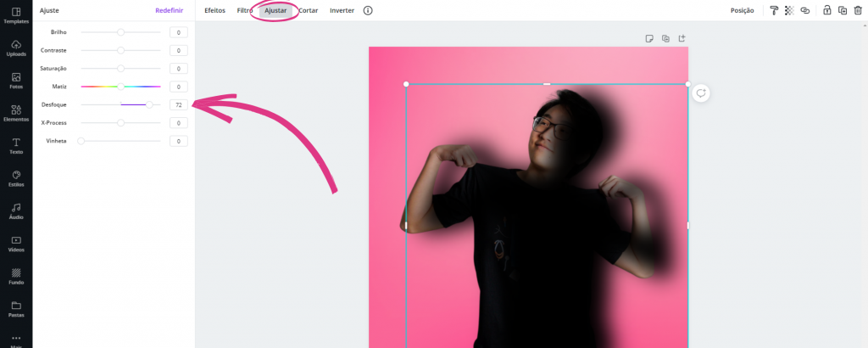This screenshot has height=348, width=868.
Task: Focus the Contraste value field
Action: (x=179, y=50)
